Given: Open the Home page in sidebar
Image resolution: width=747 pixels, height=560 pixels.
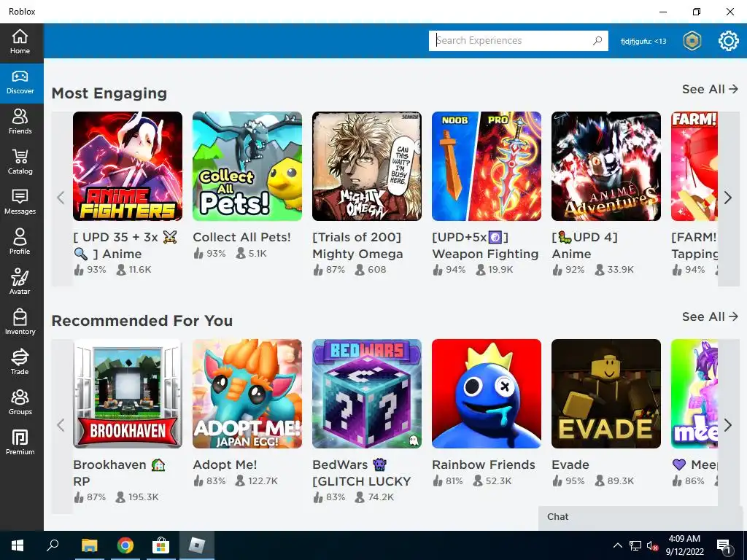Looking at the screenshot, I should click(20, 42).
